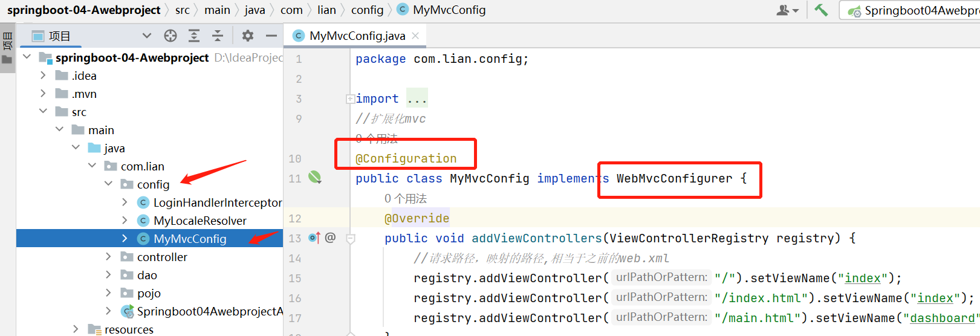Hide the project tool window with minus icon
Screen dimensions: 980x336
[x=271, y=36]
